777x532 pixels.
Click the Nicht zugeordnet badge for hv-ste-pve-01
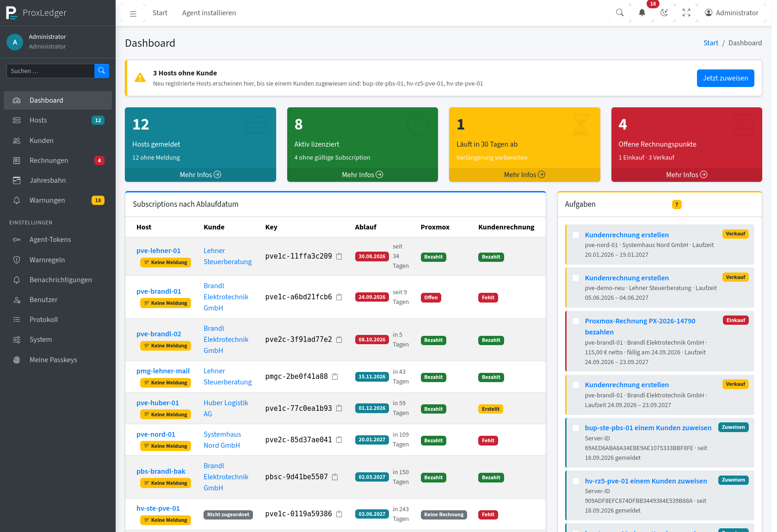[x=228, y=514]
